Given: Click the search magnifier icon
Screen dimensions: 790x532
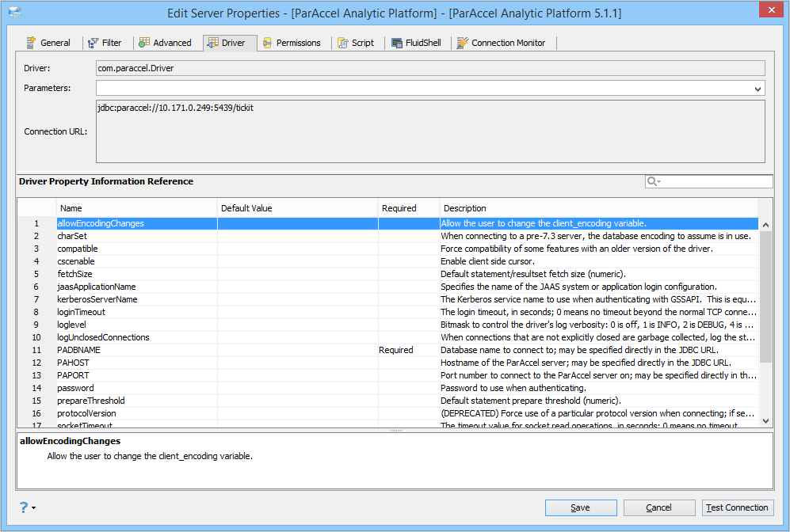Looking at the screenshot, I should (652, 181).
